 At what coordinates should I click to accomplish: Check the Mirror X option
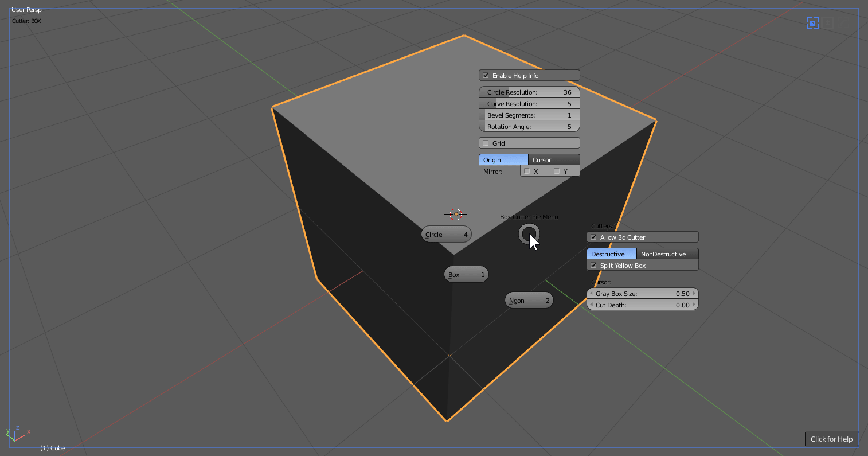[527, 172]
